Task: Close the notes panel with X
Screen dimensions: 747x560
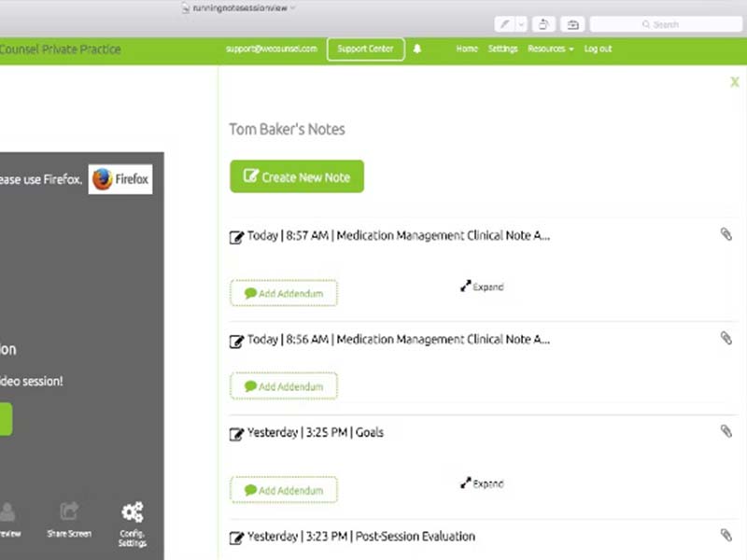Action: (735, 82)
